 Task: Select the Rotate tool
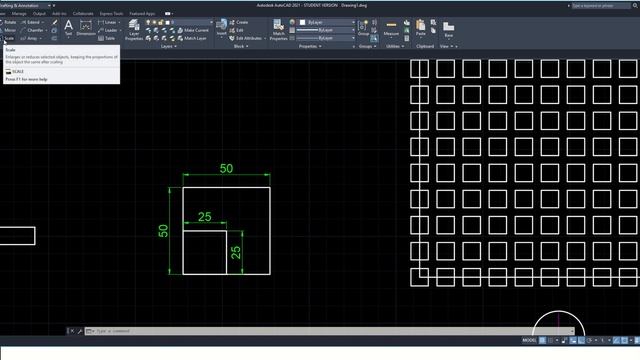[x=8, y=22]
